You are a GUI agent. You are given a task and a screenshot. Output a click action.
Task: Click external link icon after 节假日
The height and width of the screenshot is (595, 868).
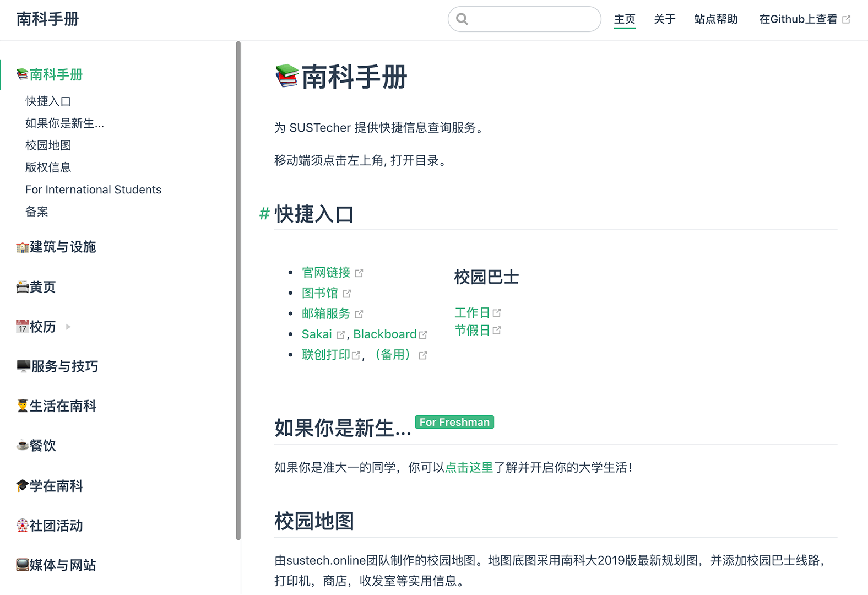497,330
